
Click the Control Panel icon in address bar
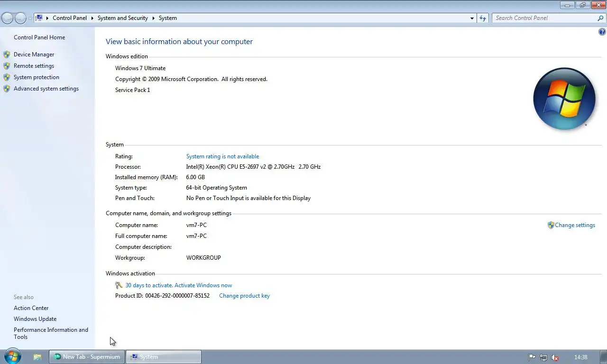click(39, 18)
